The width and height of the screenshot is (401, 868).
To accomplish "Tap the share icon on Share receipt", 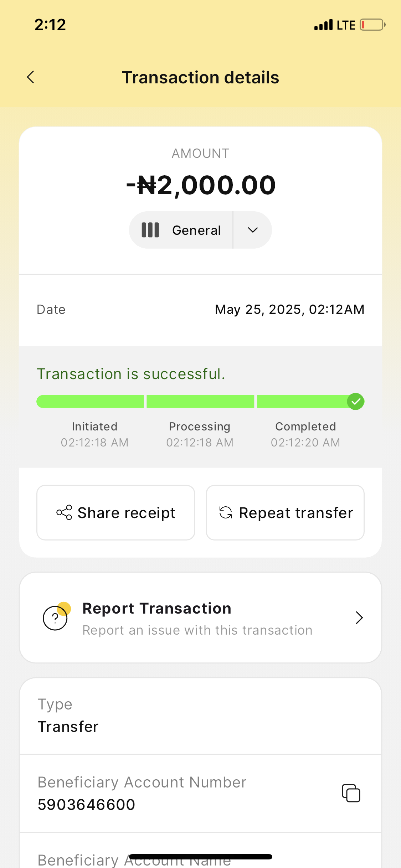I will [x=64, y=513].
